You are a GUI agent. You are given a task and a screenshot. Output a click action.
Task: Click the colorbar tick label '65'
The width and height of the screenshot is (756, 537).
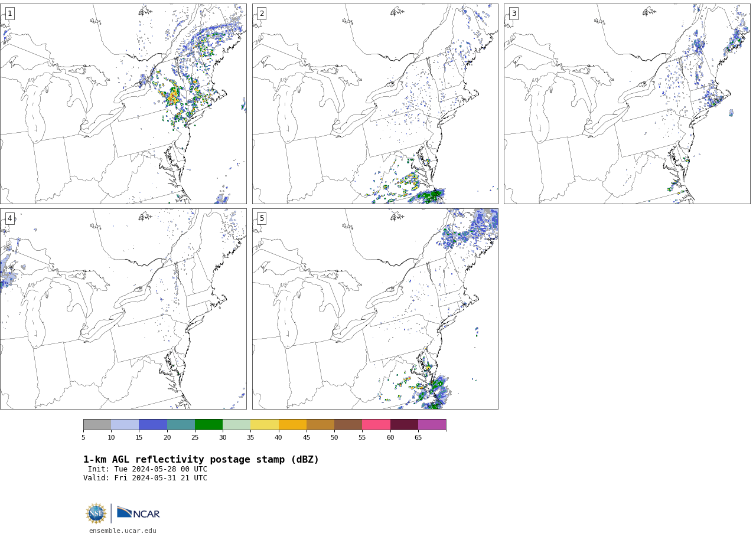pos(418,437)
